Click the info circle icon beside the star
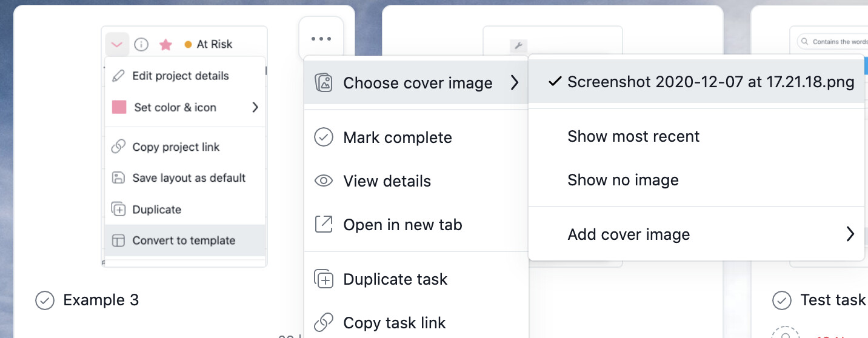 (x=141, y=44)
